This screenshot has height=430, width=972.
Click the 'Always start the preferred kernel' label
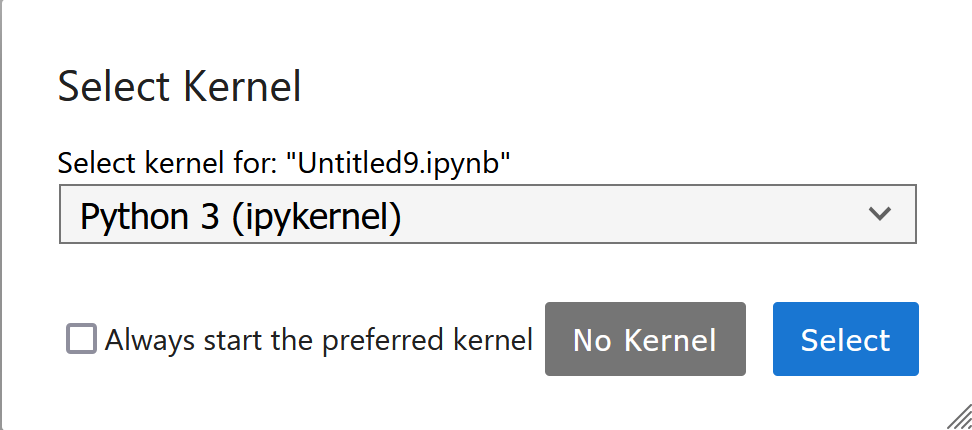point(318,340)
